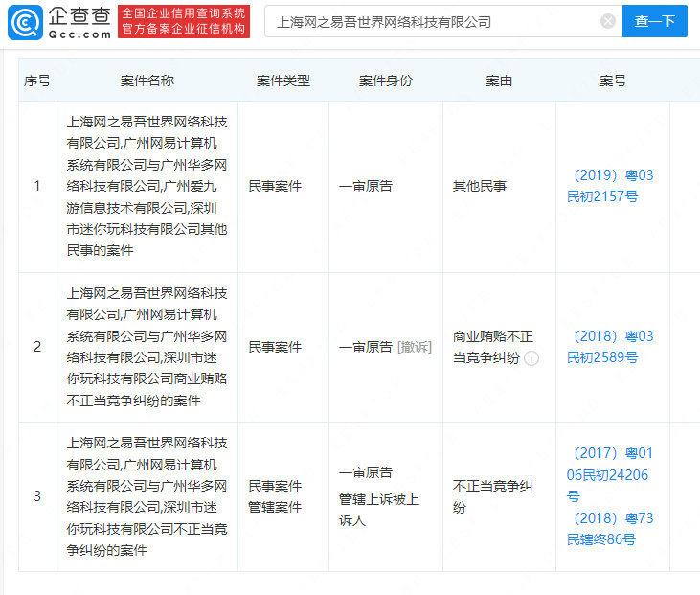Clear the search box with X icon
This screenshot has width=700, height=595.
607,21
